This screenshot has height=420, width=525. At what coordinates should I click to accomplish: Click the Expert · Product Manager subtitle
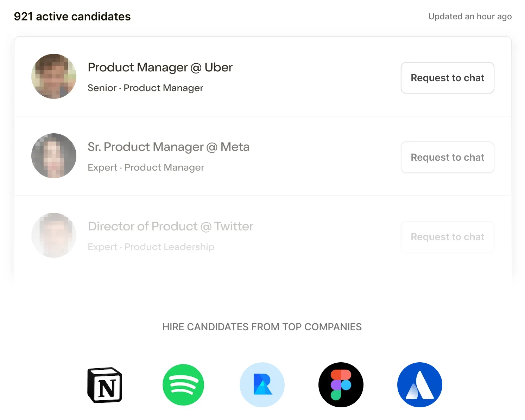point(146,167)
